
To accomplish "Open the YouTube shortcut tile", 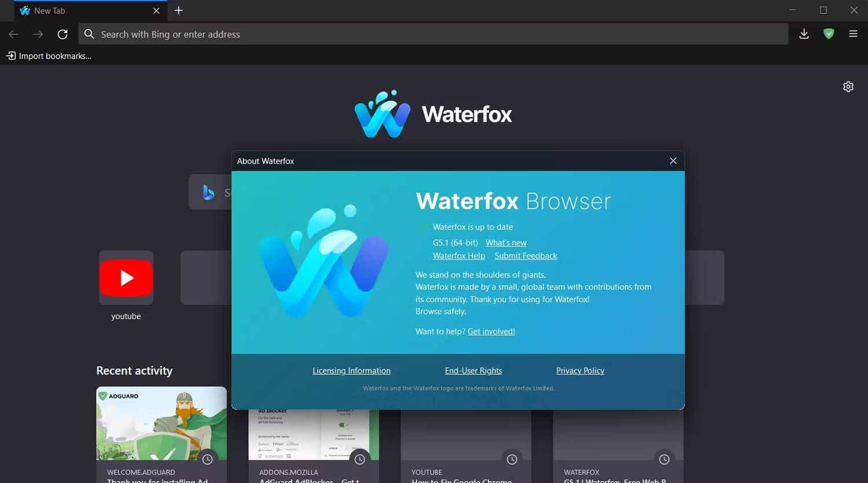I will coord(126,278).
